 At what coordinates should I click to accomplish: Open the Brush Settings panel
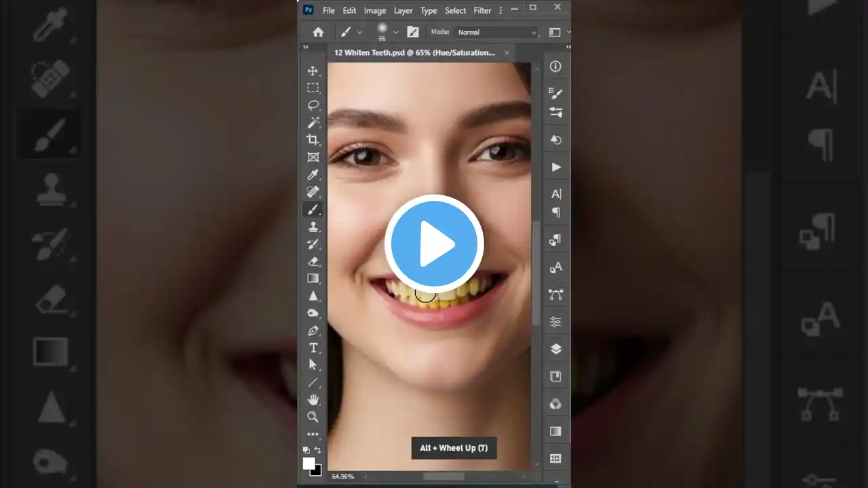coord(555,93)
